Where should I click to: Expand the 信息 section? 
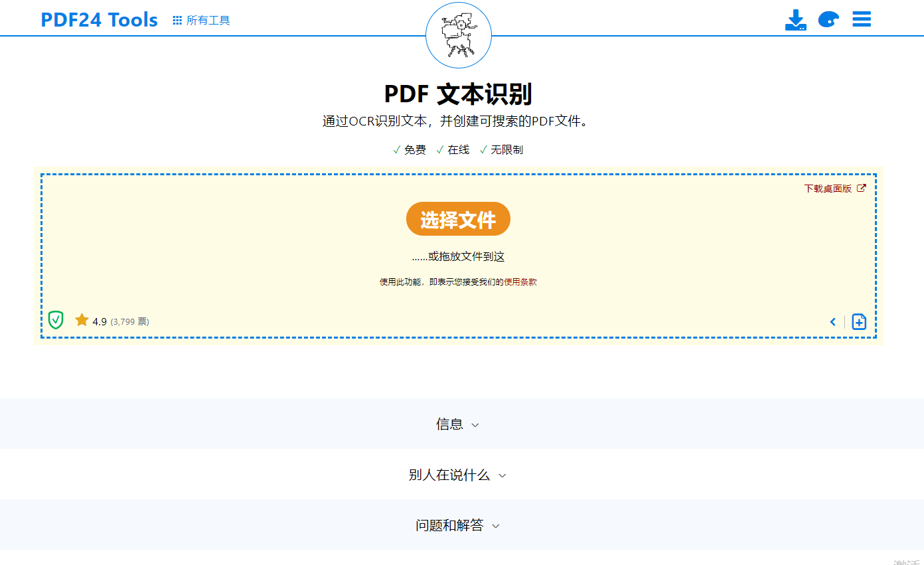pyautogui.click(x=457, y=424)
